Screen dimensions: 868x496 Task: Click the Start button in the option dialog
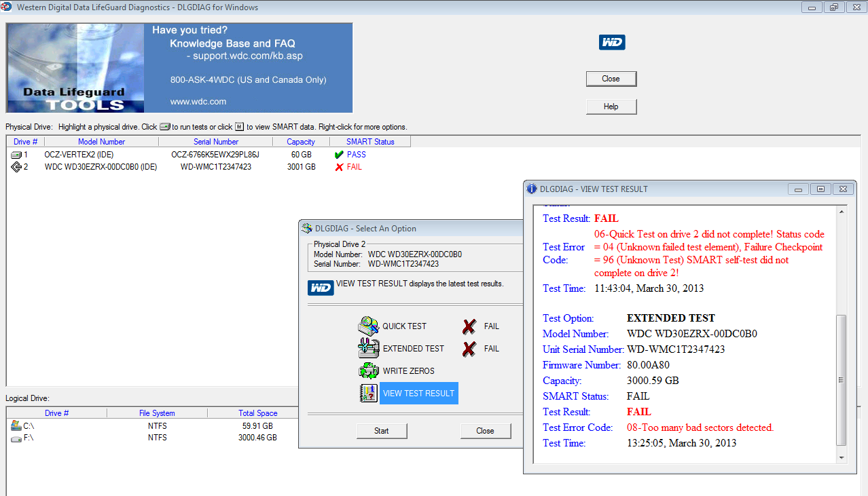(382, 431)
